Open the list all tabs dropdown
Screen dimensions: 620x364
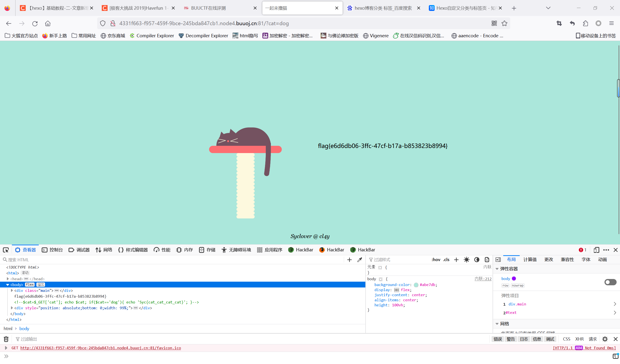[x=548, y=8]
